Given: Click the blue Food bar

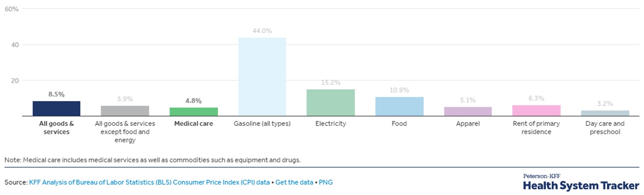Looking at the screenshot, I should click(x=399, y=106).
